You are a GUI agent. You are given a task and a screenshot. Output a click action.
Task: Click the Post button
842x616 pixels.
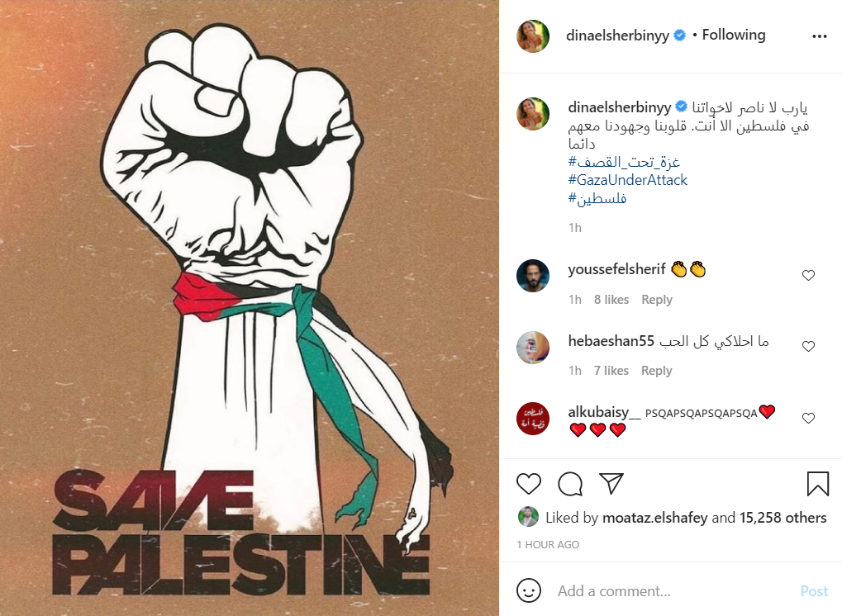tap(814, 590)
